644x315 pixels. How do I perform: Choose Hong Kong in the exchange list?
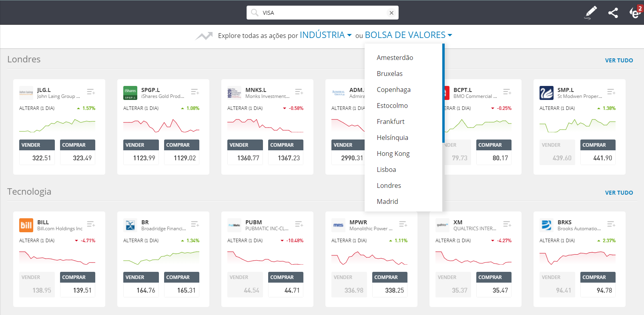point(393,154)
